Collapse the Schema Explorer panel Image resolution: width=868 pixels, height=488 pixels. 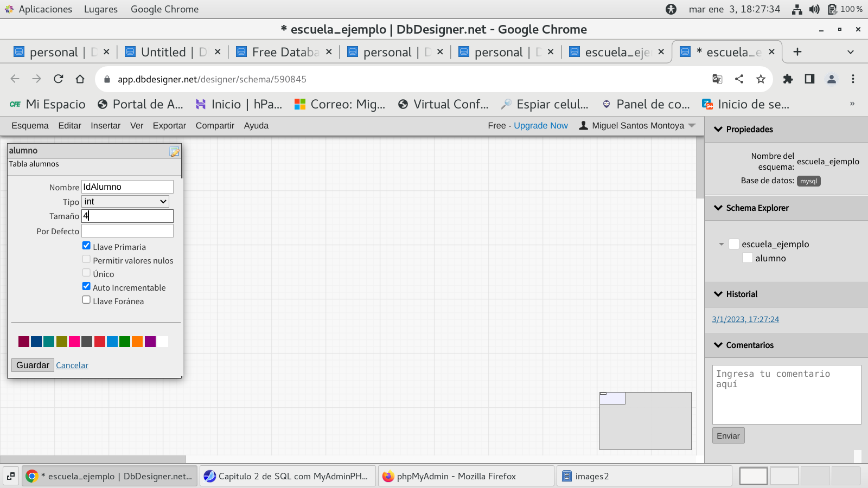click(x=718, y=208)
